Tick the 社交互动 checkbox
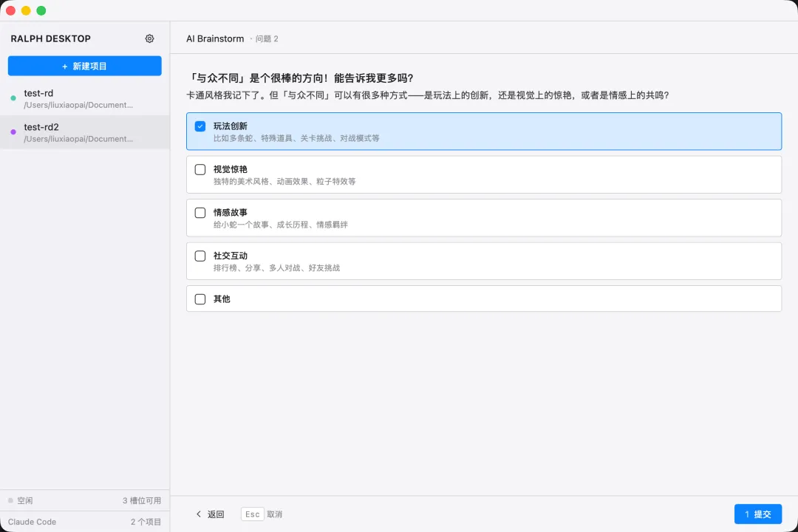Image resolution: width=798 pixels, height=532 pixels. click(x=199, y=256)
